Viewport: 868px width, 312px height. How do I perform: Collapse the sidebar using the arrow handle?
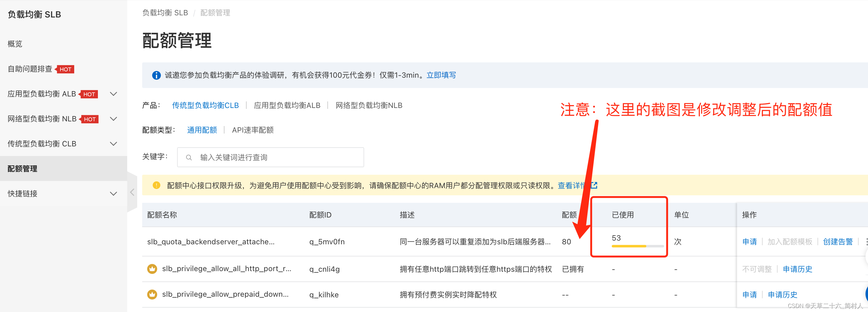(132, 192)
